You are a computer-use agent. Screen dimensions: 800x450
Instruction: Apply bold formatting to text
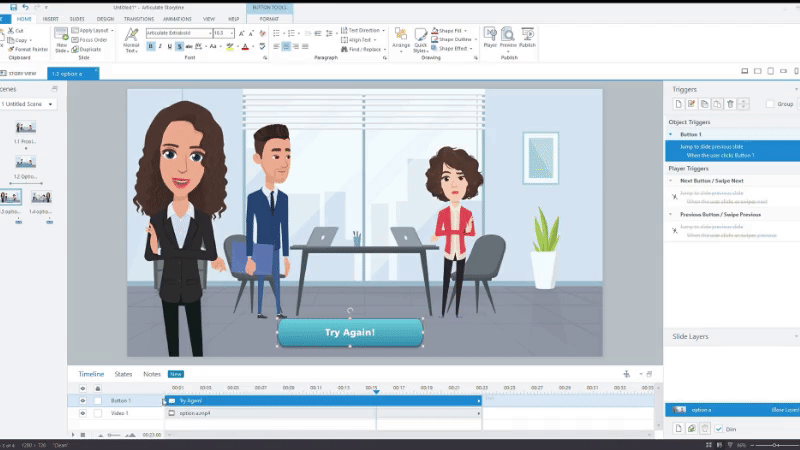(x=151, y=46)
